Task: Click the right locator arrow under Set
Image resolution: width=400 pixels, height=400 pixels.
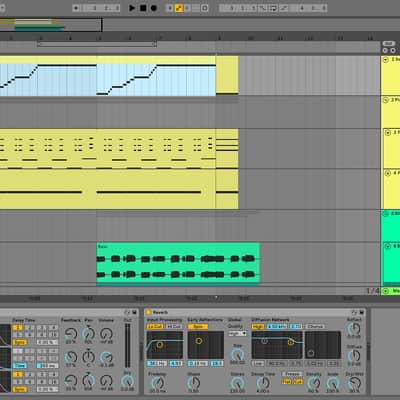Action: [x=393, y=50]
